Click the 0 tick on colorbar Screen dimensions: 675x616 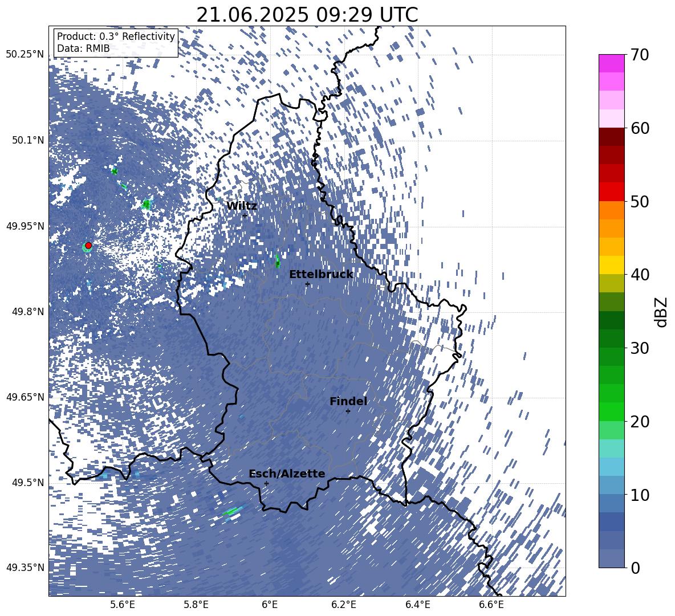tap(635, 568)
